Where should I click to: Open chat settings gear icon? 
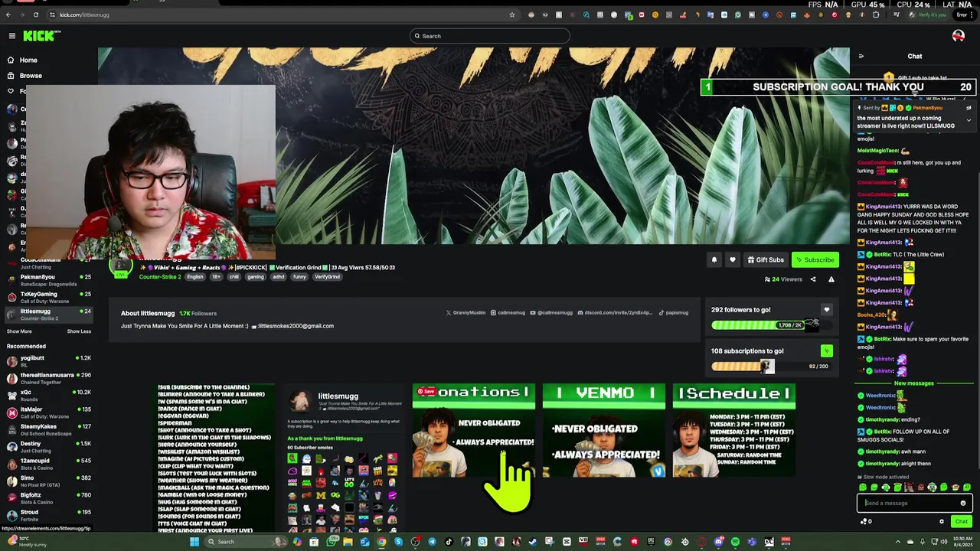[x=941, y=521]
